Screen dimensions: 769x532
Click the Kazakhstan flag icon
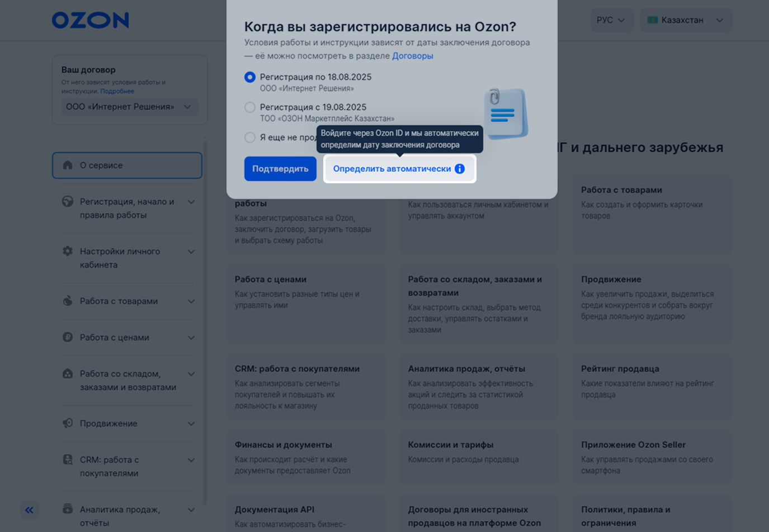[652, 20]
